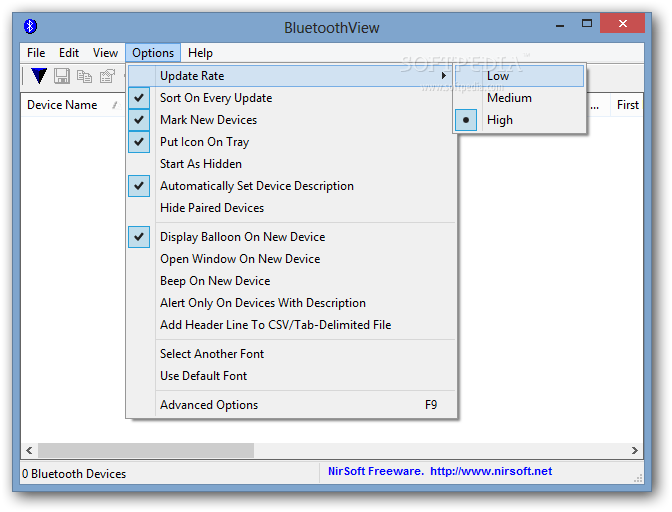Screen dimensions: 672x512
Task: Set update rate to Medium
Action: tap(519, 98)
